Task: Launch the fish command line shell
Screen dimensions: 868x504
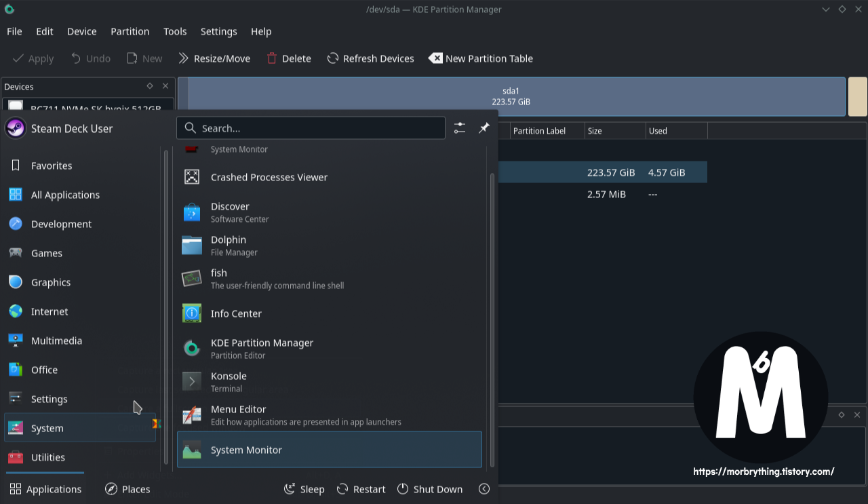Action: (330, 279)
